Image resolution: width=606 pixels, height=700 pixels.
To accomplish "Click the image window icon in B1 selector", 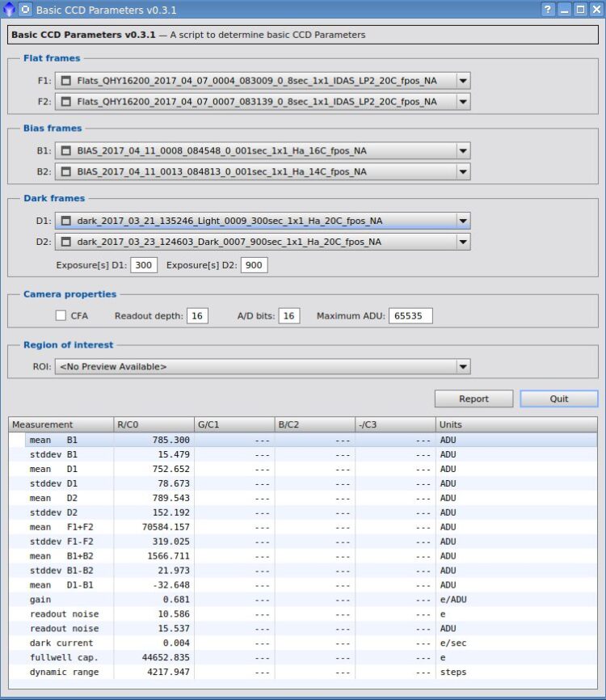I will coord(66,151).
